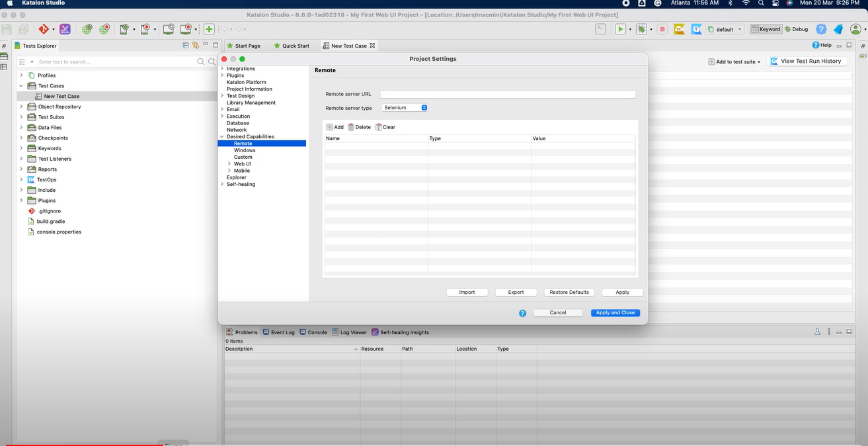Click the Save toolbar icon
The image size is (868, 446).
click(7, 29)
